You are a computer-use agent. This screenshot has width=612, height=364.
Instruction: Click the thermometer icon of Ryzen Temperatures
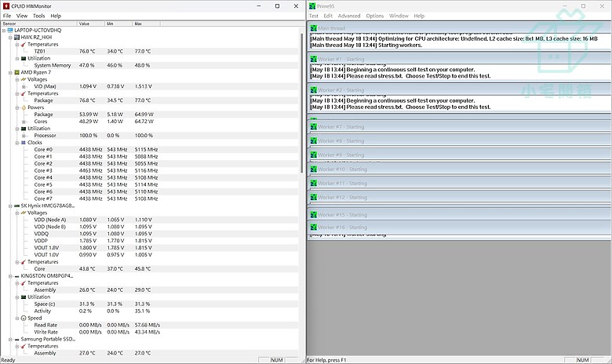pos(24,93)
